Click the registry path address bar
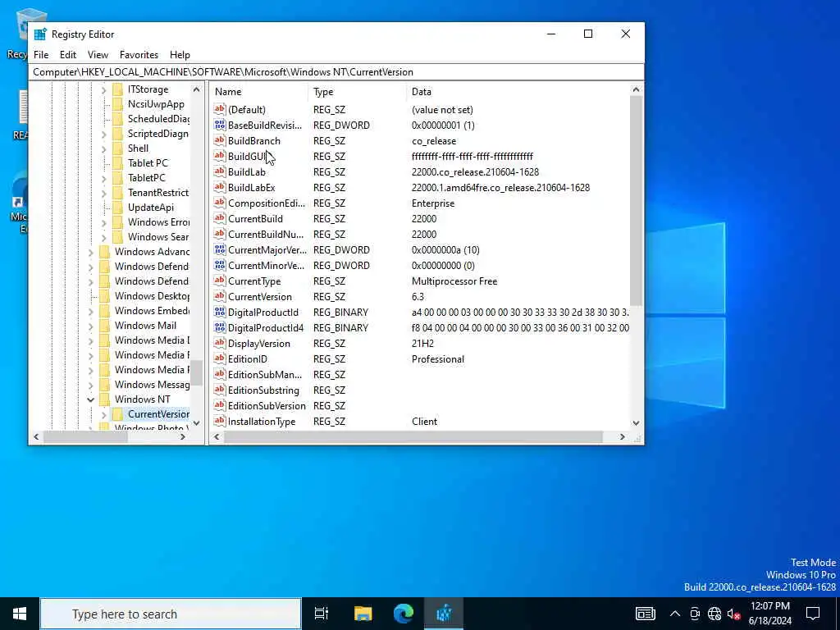 tap(336, 72)
